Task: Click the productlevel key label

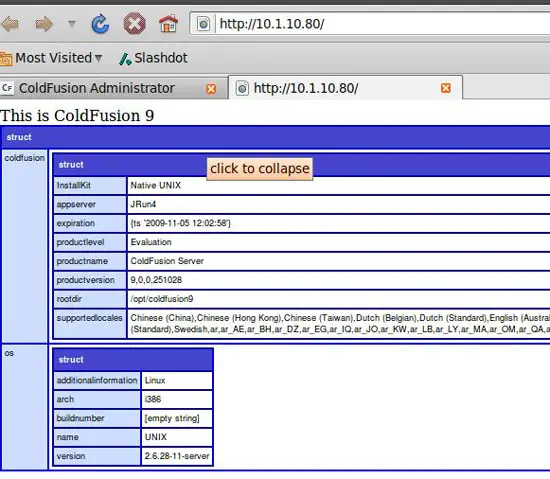Action: (80, 242)
